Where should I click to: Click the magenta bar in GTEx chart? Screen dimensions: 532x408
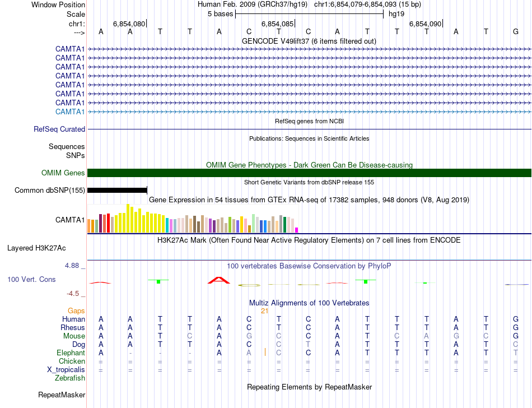tap(297, 230)
